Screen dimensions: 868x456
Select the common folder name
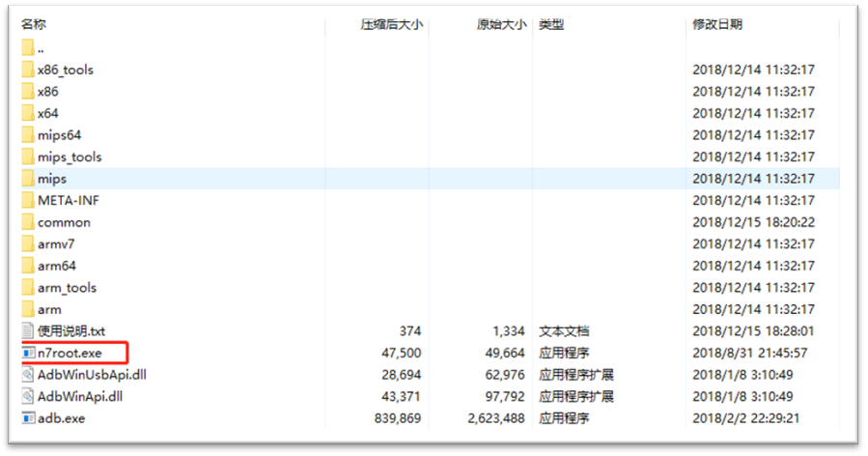pos(64,223)
